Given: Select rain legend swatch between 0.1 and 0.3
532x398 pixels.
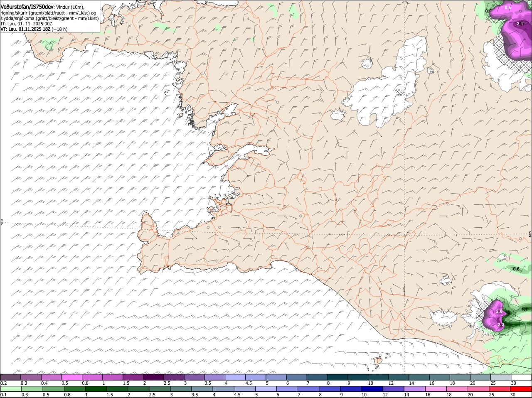Looking at the screenshot, I should click(x=11, y=389).
